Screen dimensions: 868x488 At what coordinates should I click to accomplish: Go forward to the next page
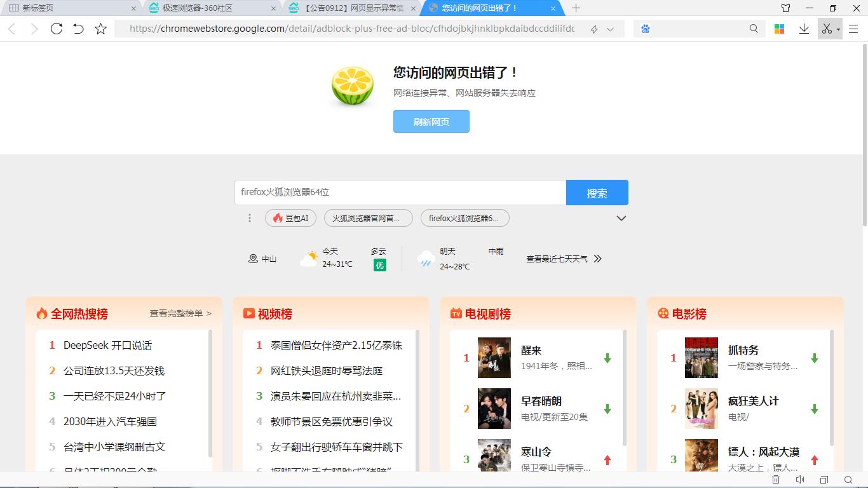coord(34,29)
